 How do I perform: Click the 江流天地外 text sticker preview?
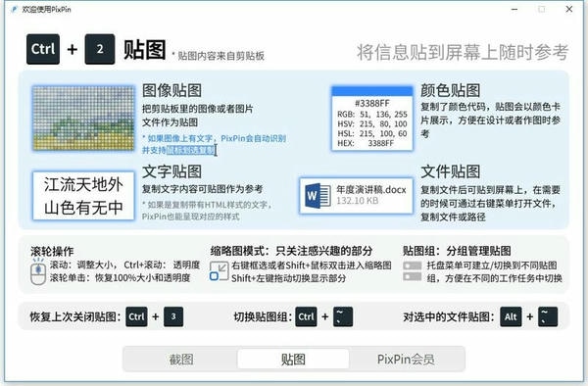coord(83,195)
